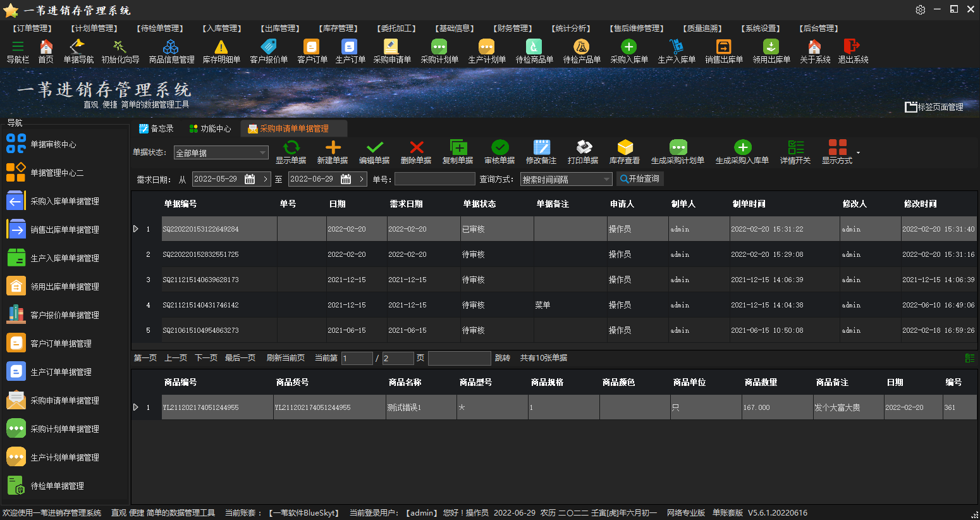
Task: Switch to the 功能中心 tab
Action: point(211,128)
